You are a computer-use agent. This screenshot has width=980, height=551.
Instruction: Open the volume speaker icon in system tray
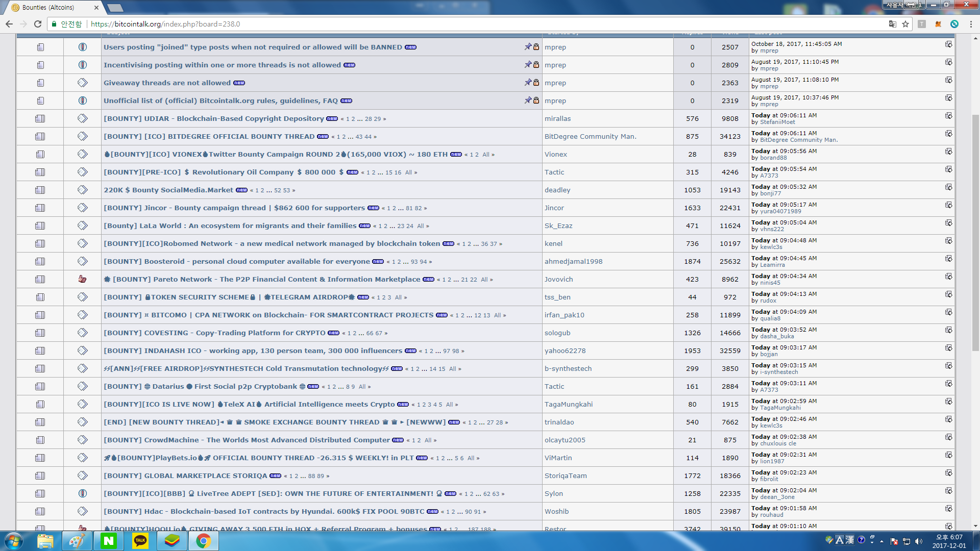tap(919, 541)
